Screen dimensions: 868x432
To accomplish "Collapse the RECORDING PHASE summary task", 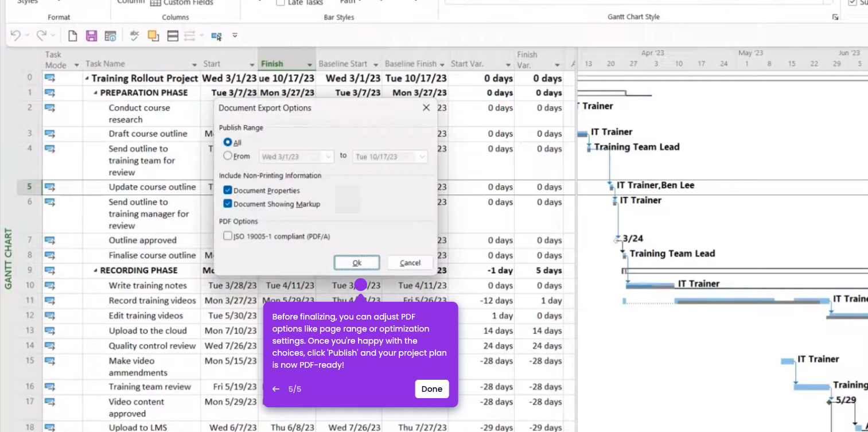I will tap(96, 271).
